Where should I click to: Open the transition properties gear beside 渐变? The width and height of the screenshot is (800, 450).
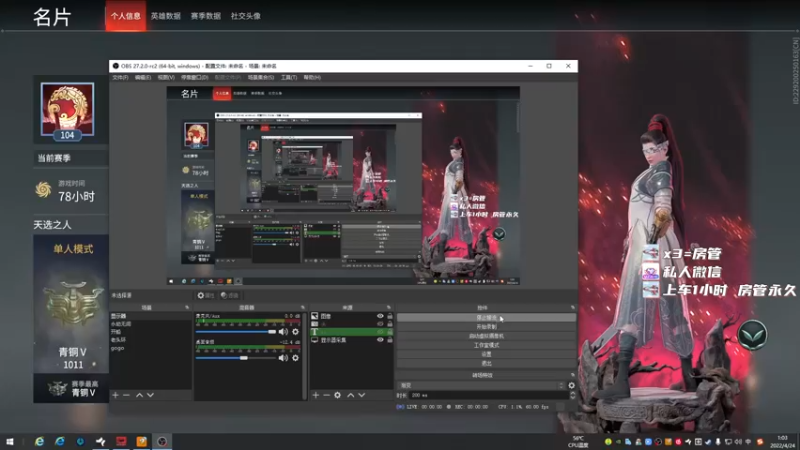(x=571, y=385)
